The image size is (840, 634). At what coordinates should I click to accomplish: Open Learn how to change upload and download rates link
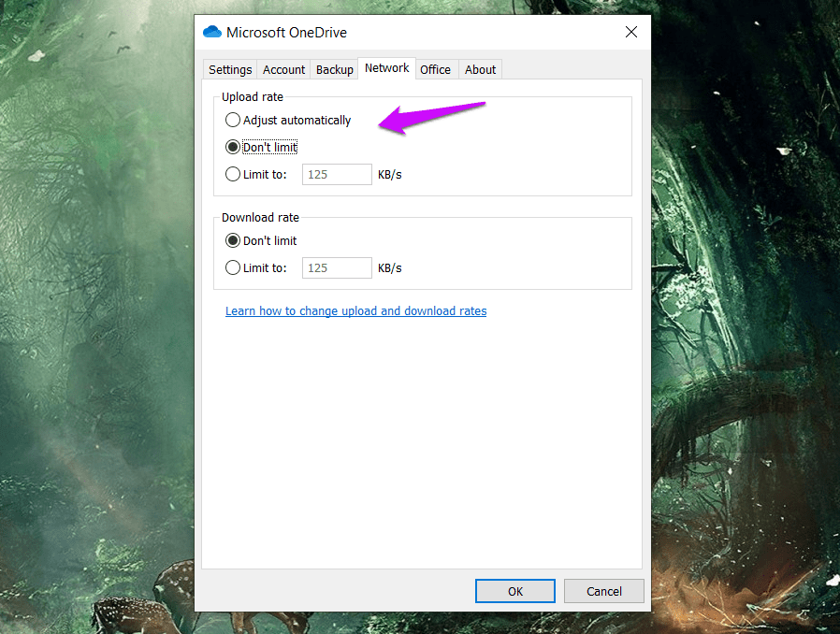click(x=355, y=311)
